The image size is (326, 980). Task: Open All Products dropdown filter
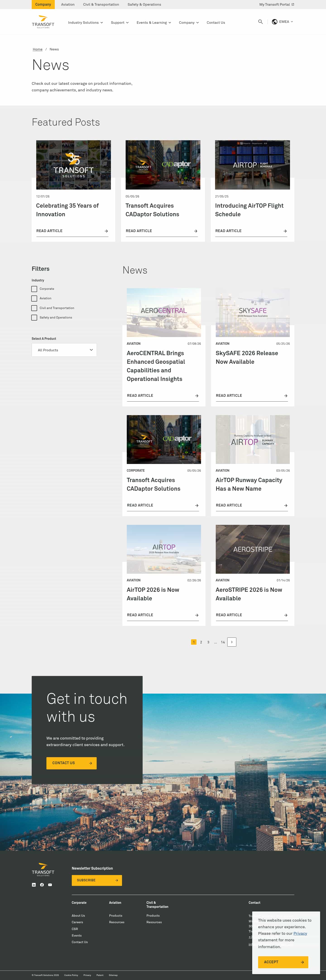click(x=64, y=350)
